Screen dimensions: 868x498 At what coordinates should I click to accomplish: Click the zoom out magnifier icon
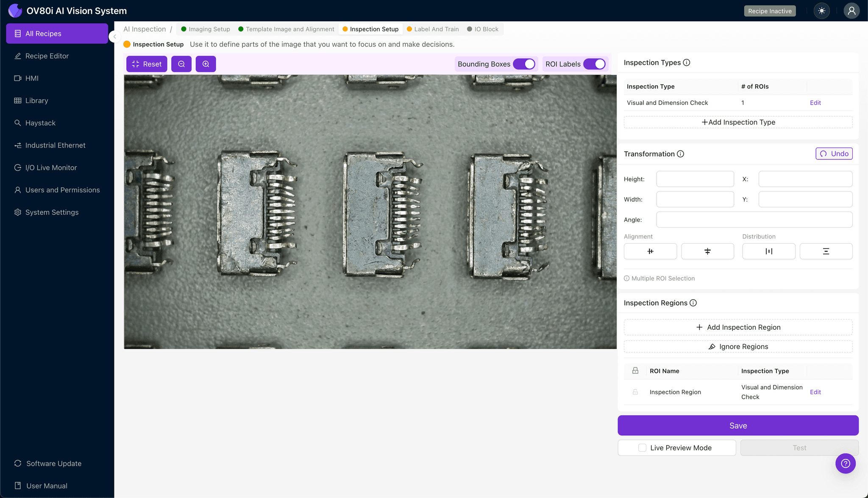point(181,64)
